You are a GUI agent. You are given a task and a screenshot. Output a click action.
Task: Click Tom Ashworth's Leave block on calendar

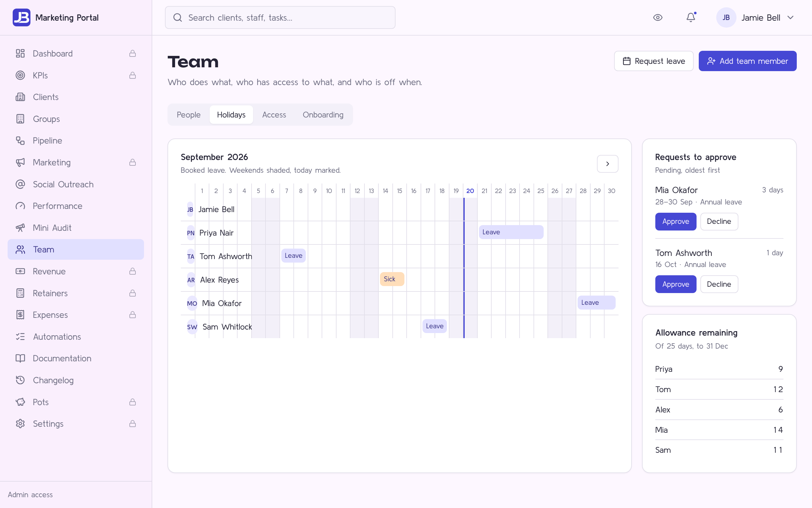tap(293, 256)
